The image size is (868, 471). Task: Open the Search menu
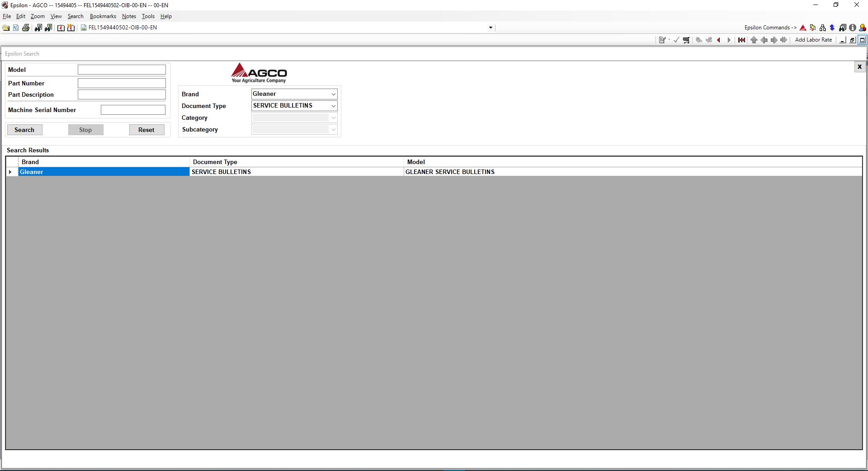[75, 16]
